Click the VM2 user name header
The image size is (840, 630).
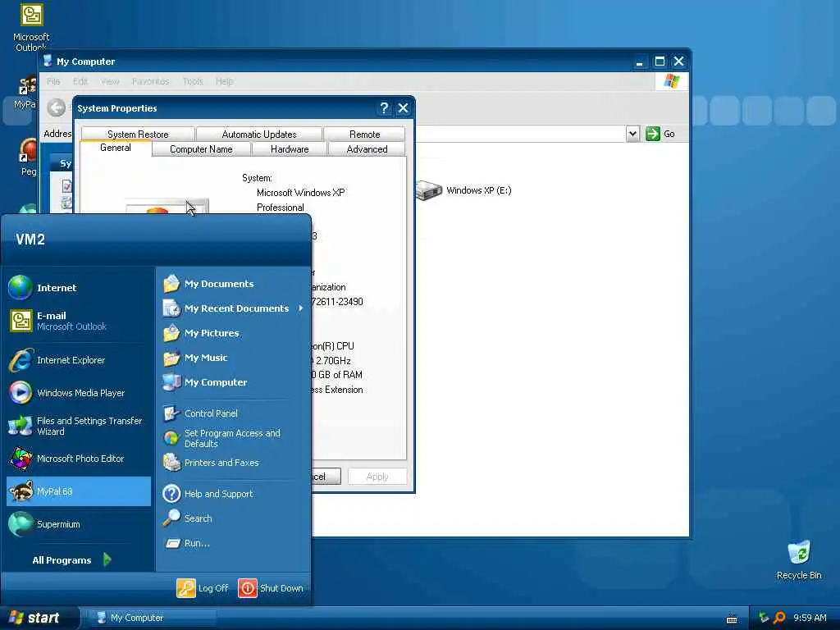(30, 240)
